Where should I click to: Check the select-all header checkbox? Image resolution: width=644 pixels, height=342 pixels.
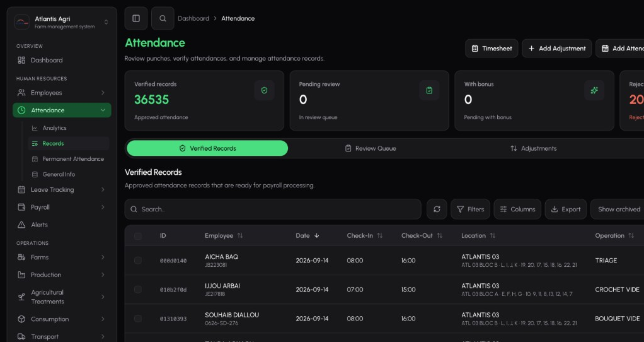(138, 236)
